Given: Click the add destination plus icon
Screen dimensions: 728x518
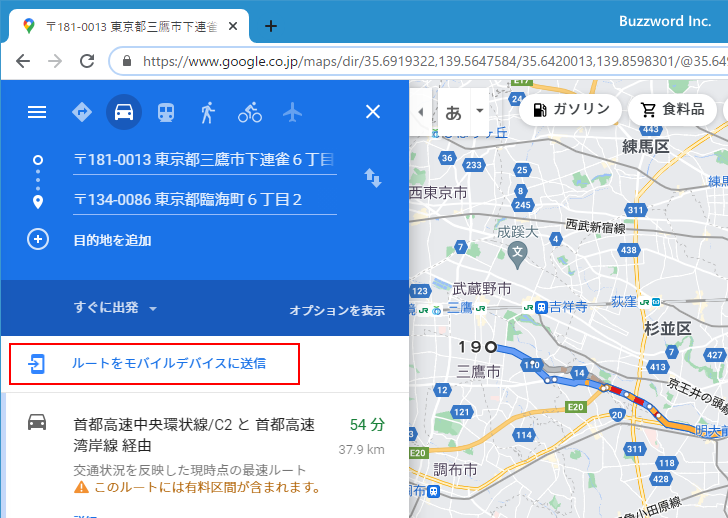Looking at the screenshot, I should 38,240.
